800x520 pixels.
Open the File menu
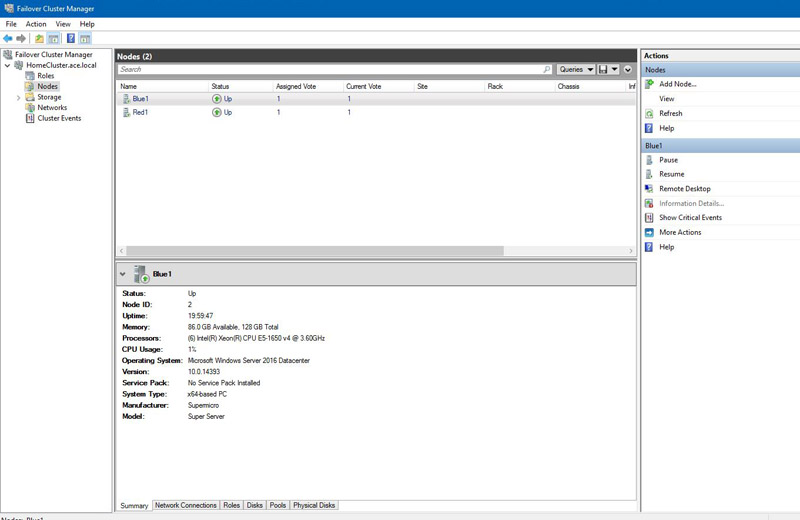click(x=11, y=24)
